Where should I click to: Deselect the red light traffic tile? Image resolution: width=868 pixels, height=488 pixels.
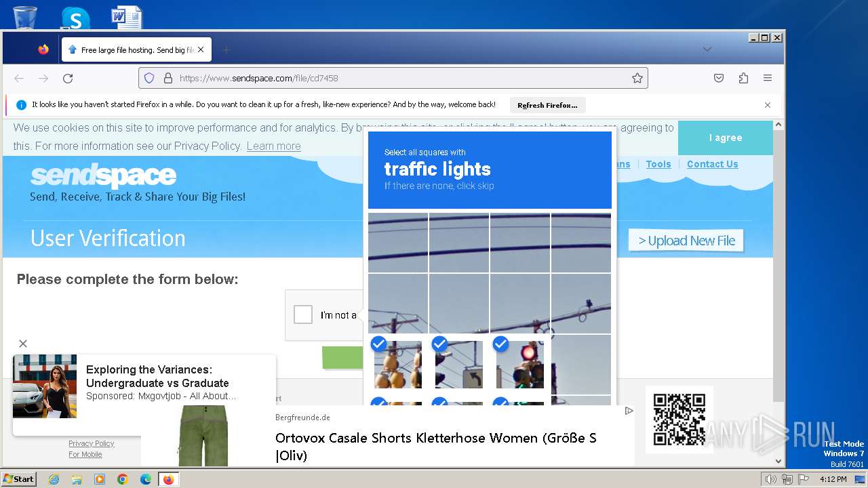click(520, 365)
